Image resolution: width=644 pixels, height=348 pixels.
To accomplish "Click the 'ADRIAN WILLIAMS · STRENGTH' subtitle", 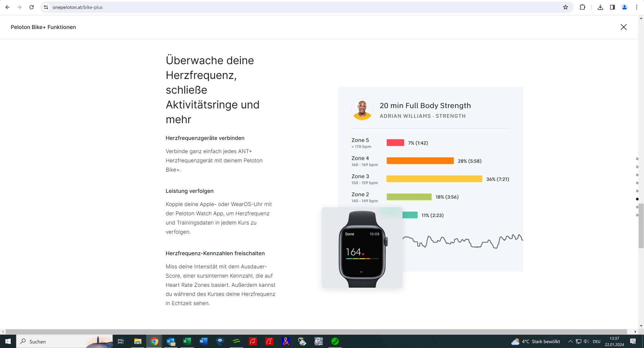I will pos(423,116).
